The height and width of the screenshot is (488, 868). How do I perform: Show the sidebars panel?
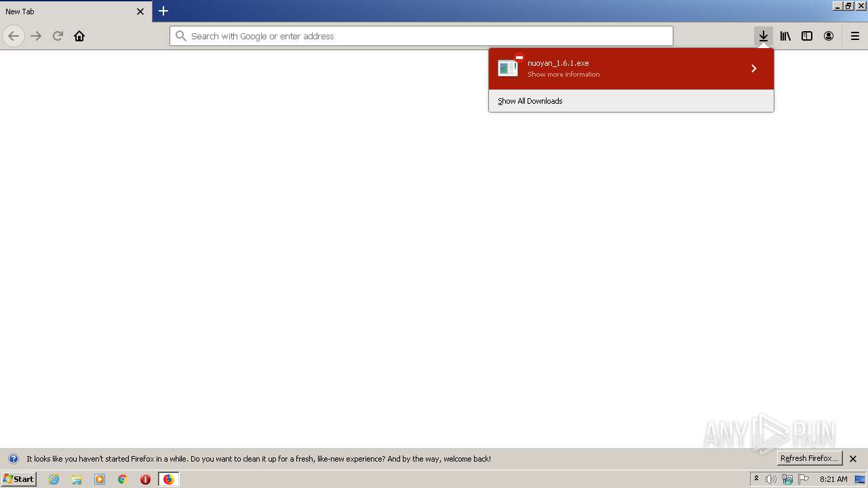807,36
